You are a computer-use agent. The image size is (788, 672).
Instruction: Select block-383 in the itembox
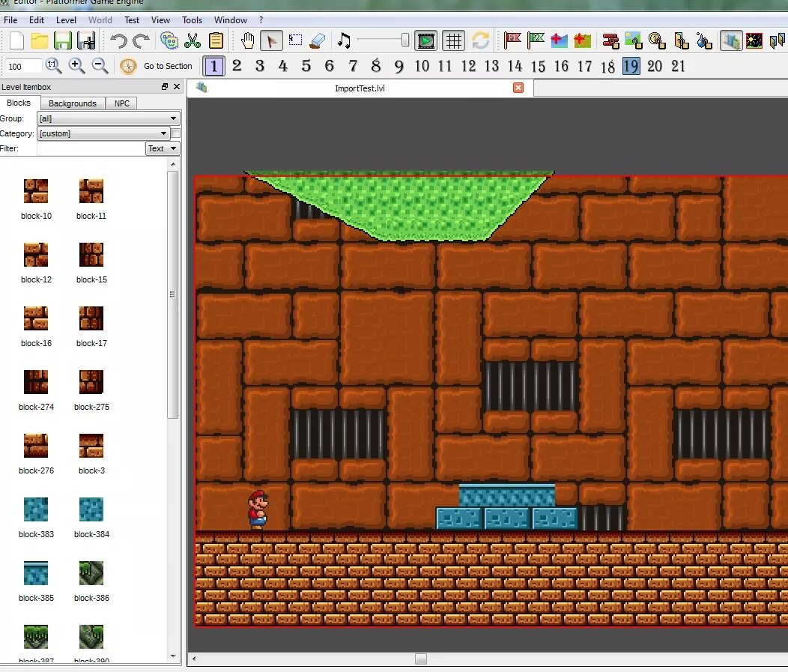[x=36, y=517]
